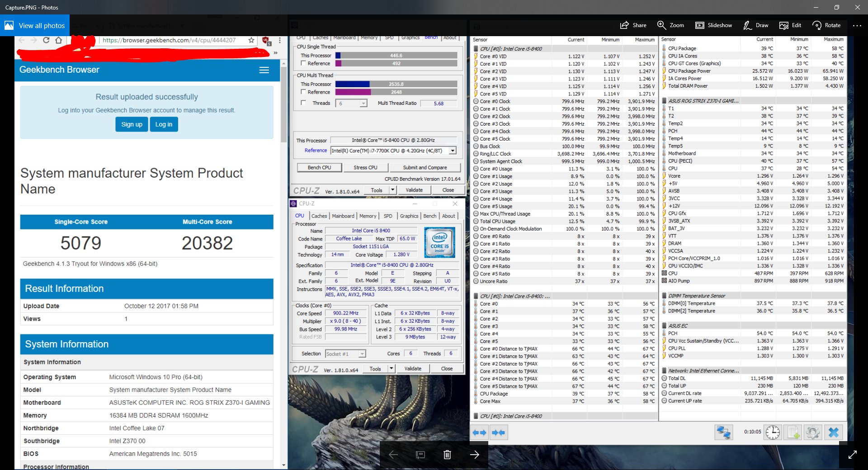Delete the photo using trash icon

pyautogui.click(x=447, y=455)
